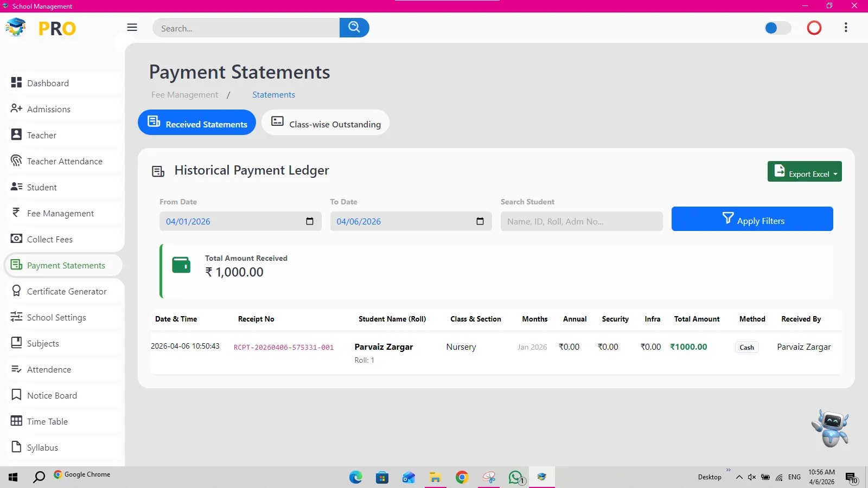Click the green wallet icon

point(181,265)
